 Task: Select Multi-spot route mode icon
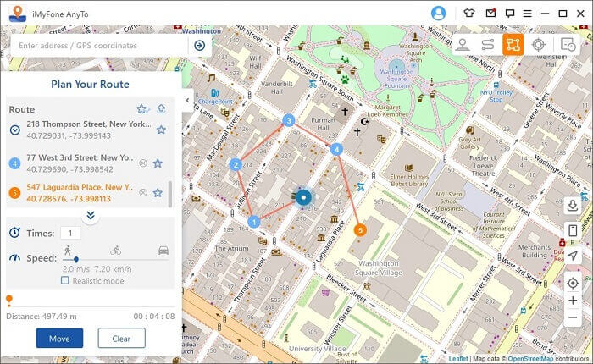513,45
